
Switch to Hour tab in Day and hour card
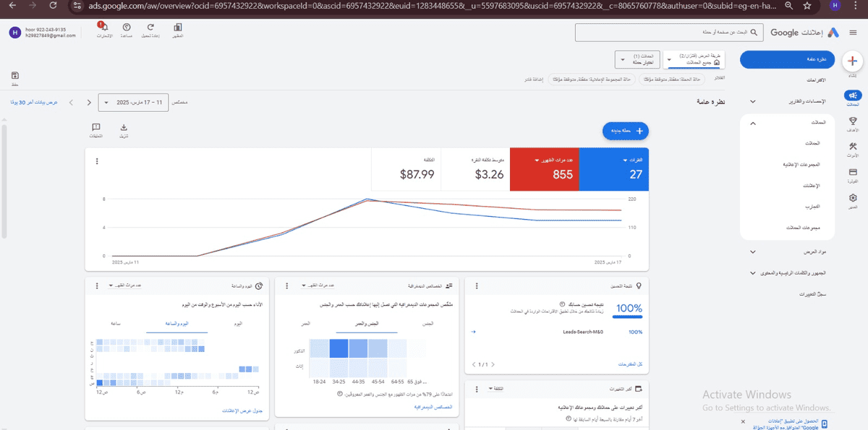[115, 324]
